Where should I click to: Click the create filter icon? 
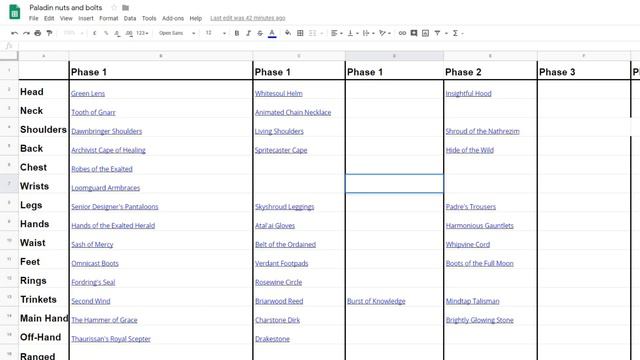(x=437, y=33)
